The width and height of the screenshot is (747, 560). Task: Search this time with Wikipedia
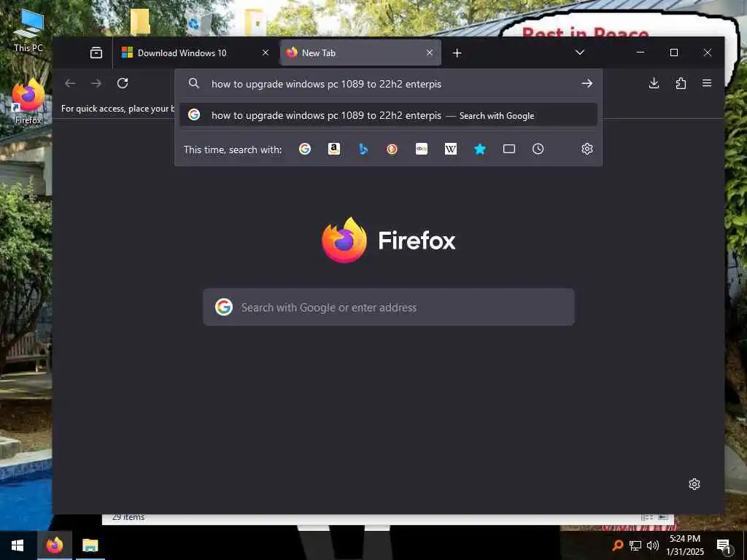point(451,149)
